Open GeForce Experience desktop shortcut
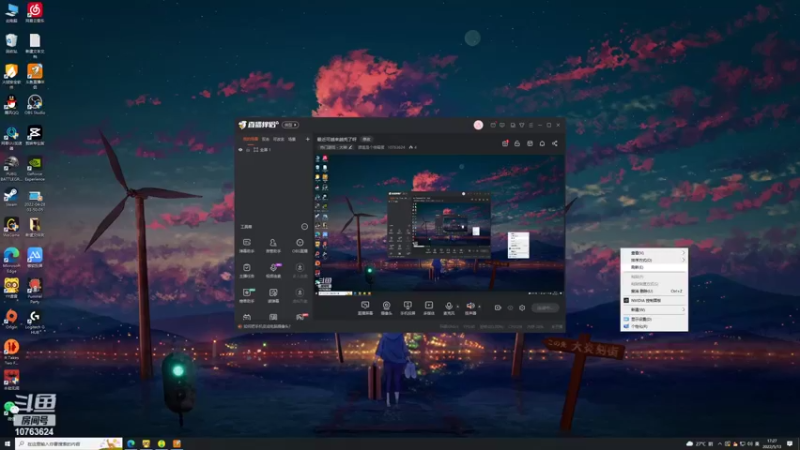The image size is (800, 450). [x=35, y=168]
